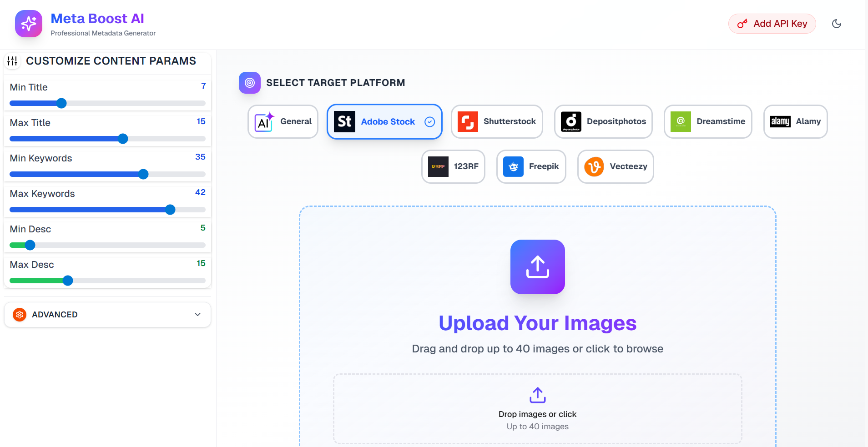
Task: Click the Max Title slider handle
Action: 123,139
